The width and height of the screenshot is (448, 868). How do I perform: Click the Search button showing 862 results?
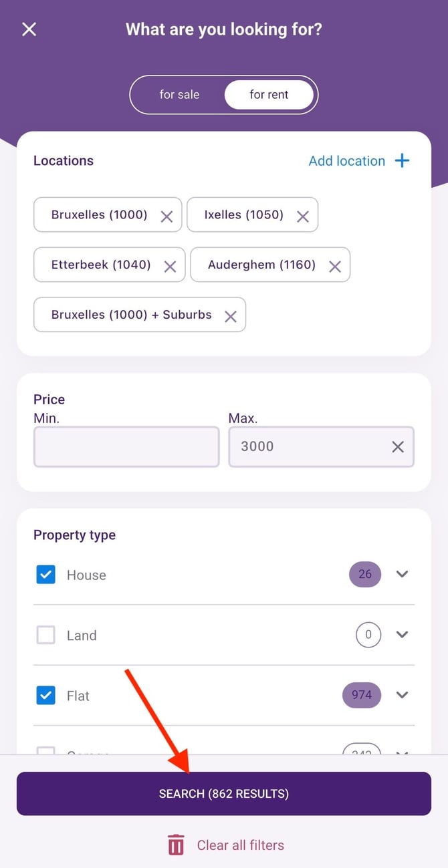[224, 793]
